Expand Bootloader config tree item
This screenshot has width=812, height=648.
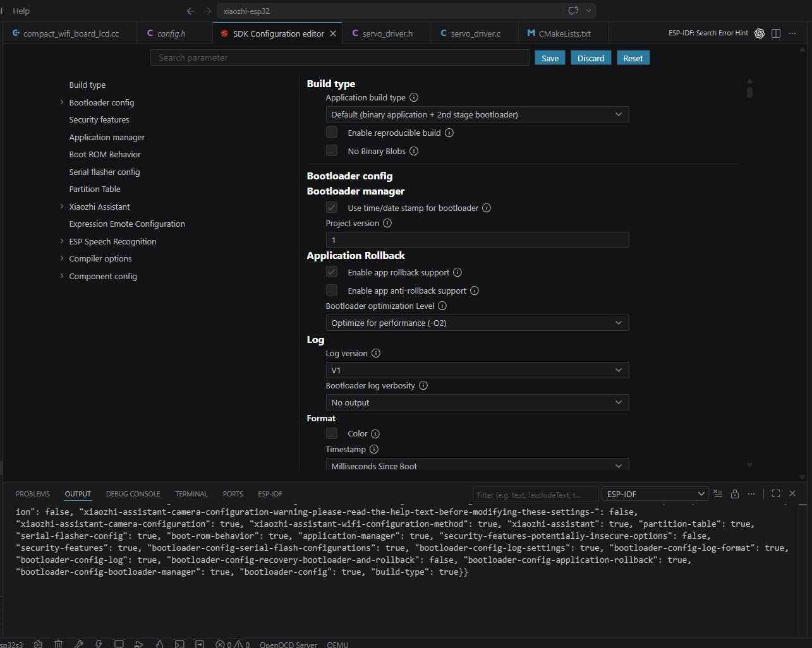point(61,102)
